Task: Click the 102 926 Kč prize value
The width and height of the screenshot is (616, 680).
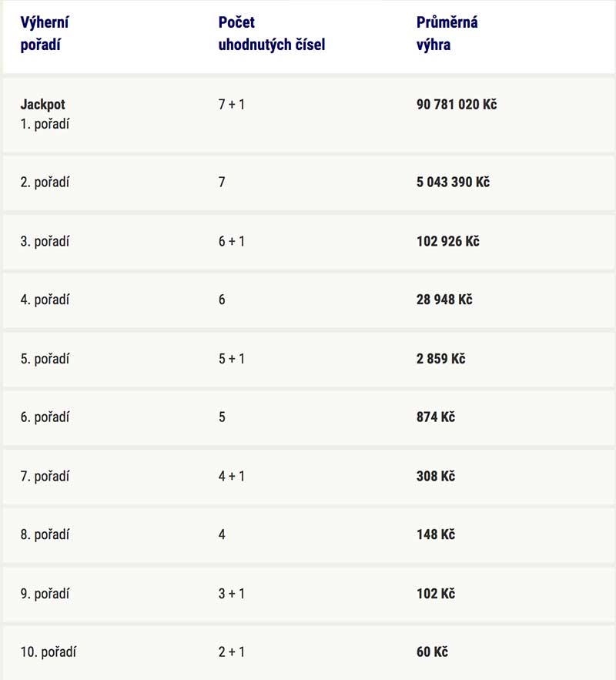Action: tap(448, 241)
